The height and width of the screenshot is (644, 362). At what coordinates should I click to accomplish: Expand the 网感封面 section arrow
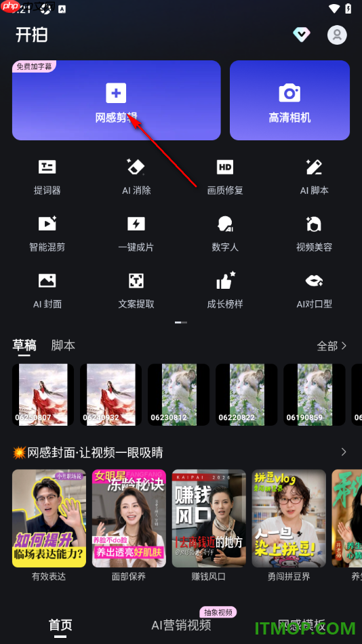click(344, 452)
